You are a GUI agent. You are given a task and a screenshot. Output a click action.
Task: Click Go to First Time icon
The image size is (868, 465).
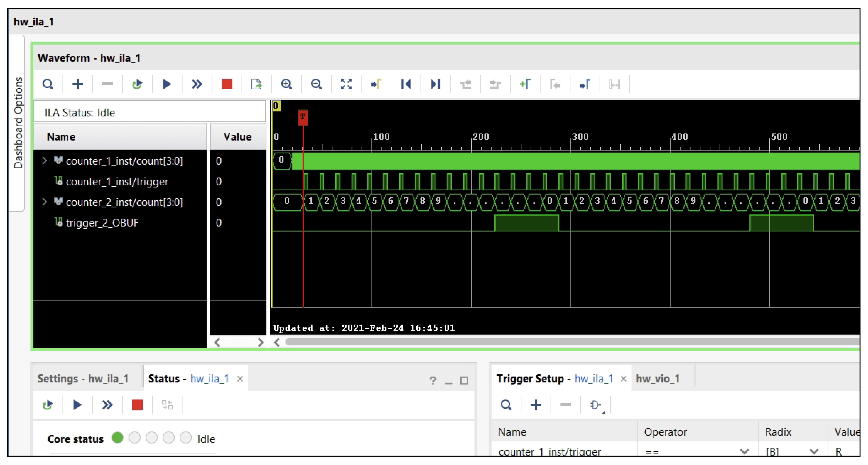(406, 84)
